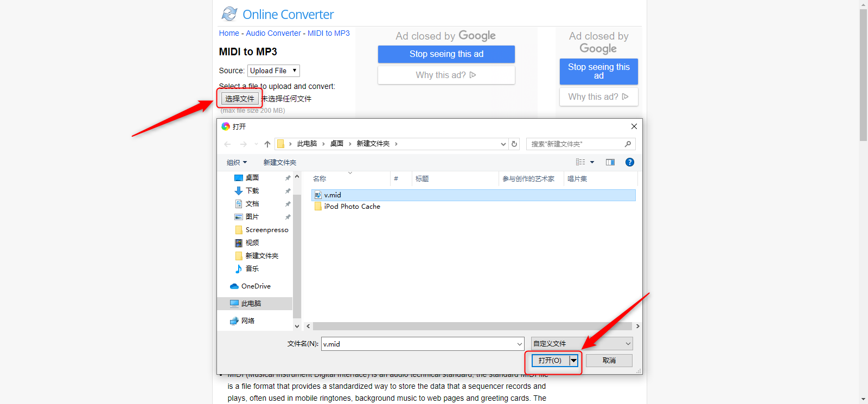
Task: Expand breadcrumb chevron after 新建文件夹
Action: (396, 144)
